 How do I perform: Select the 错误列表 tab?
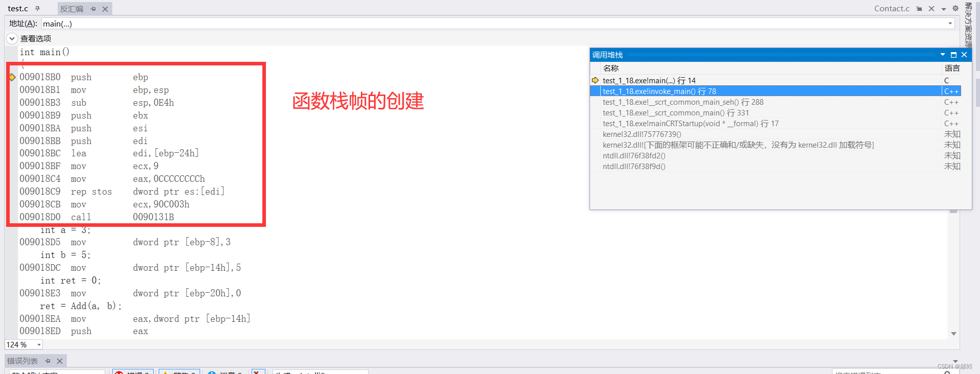[22, 361]
